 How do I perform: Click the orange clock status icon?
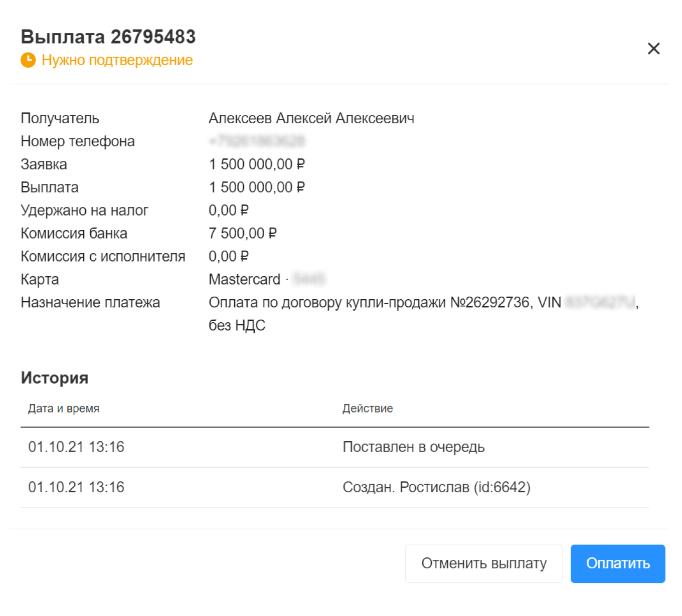[28, 60]
